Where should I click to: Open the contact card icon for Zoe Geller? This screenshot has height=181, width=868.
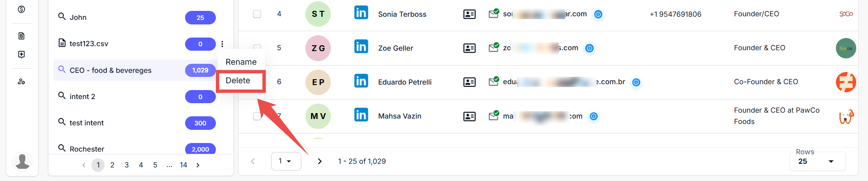[469, 48]
